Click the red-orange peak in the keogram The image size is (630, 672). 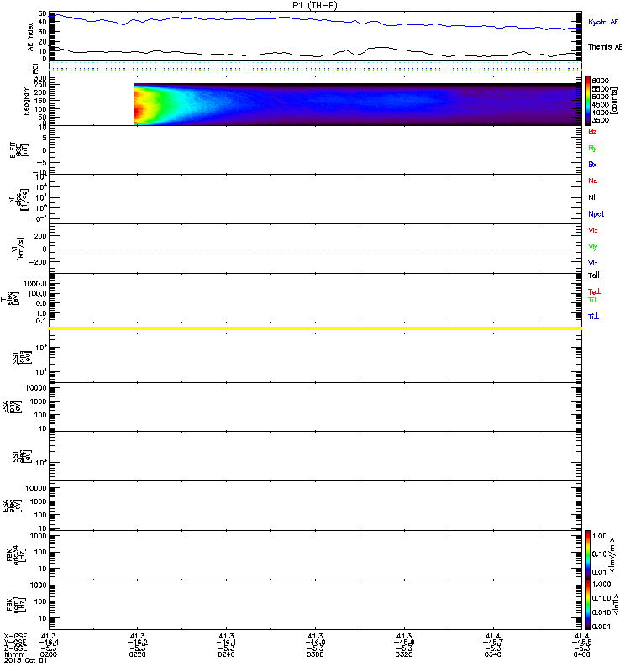139,111
